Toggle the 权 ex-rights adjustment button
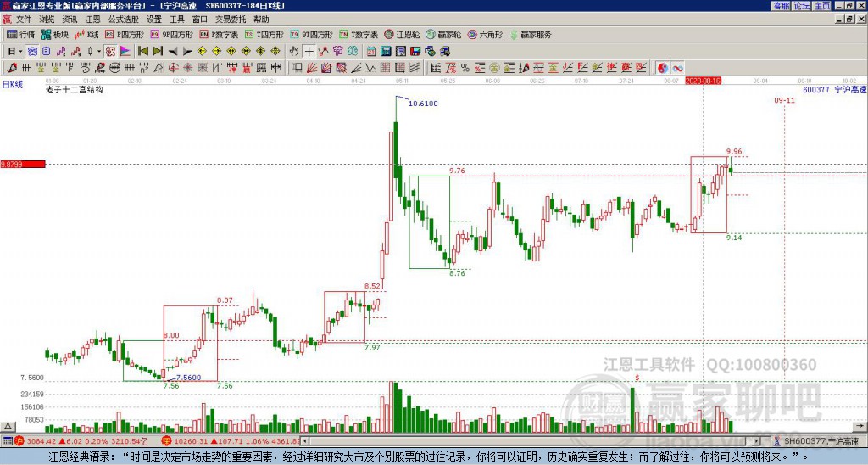Screen dimensions: 868x465 [110, 52]
